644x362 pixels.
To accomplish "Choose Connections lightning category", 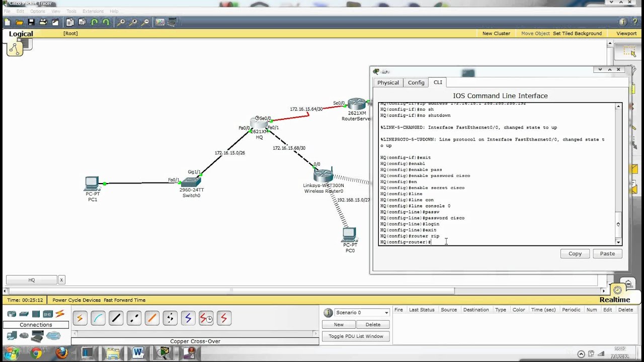I will (x=60, y=314).
